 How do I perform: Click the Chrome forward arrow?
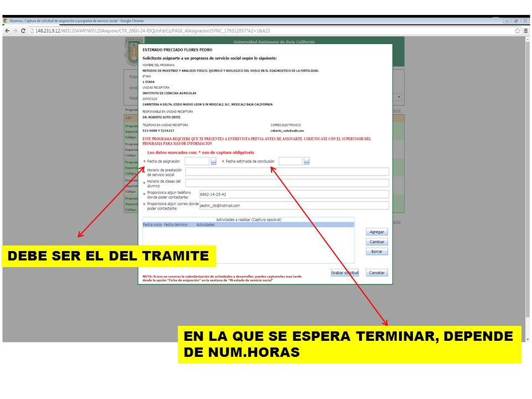[15, 30]
